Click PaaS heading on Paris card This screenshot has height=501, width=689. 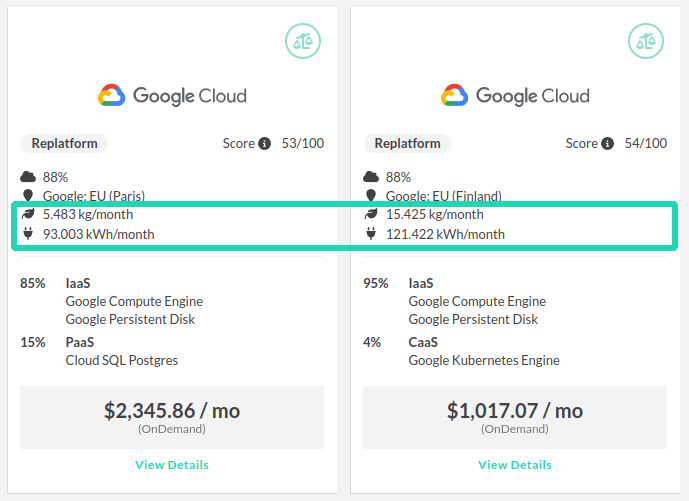tap(80, 342)
